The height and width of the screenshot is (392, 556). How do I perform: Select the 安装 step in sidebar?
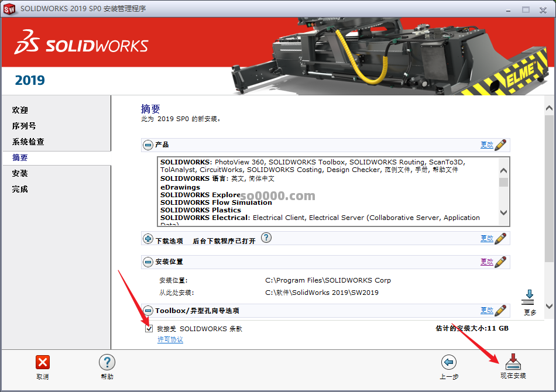click(20, 173)
